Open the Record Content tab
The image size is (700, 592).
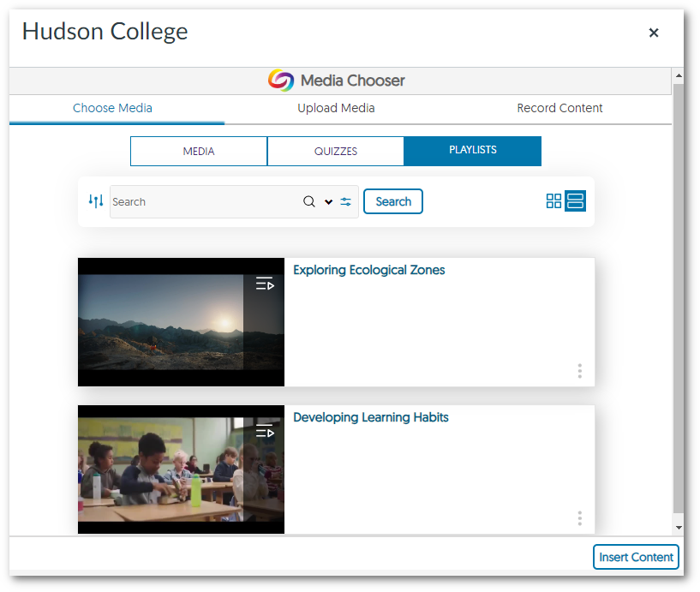coord(559,108)
